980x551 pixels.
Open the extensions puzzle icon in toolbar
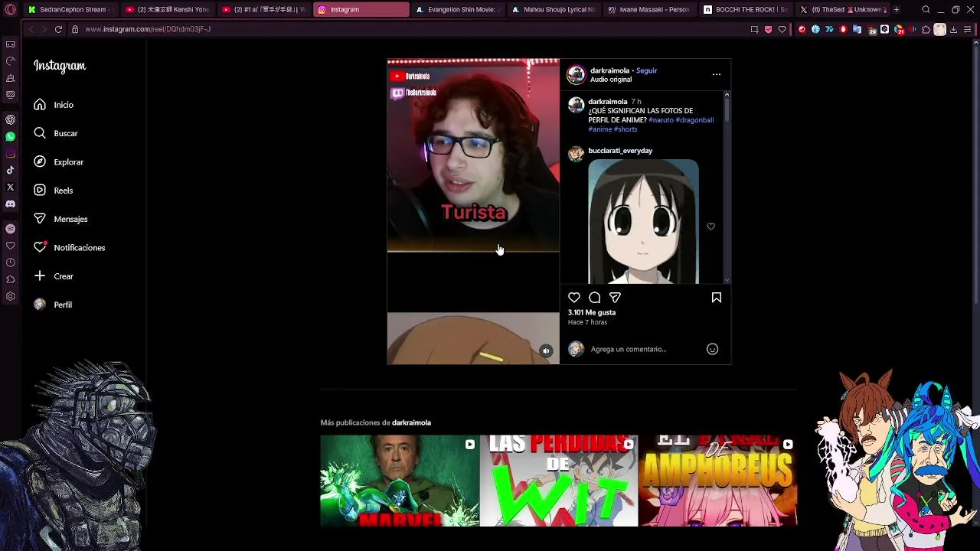click(x=926, y=29)
